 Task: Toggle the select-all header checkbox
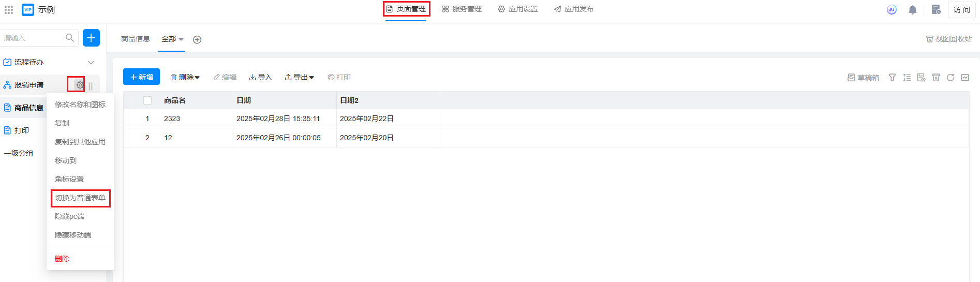[x=147, y=100]
